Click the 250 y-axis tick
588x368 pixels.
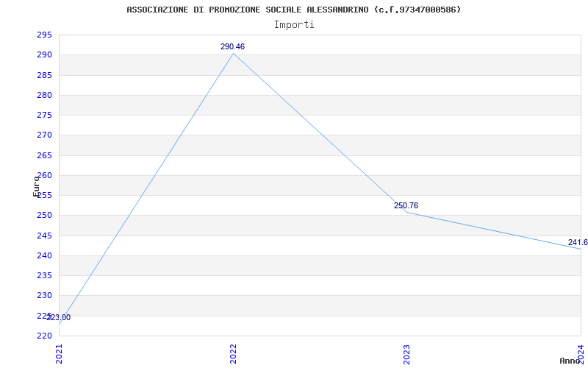[x=44, y=216]
